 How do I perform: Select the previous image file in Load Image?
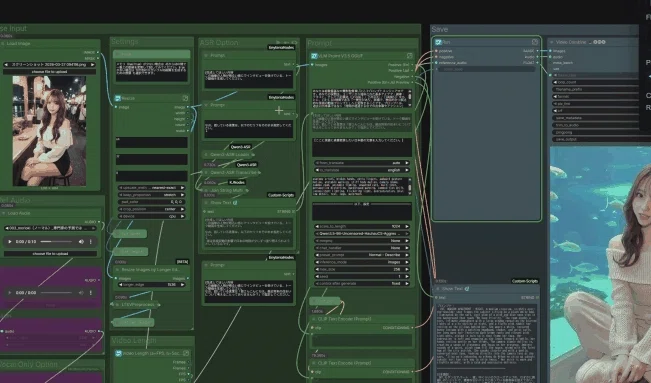(x=6, y=65)
